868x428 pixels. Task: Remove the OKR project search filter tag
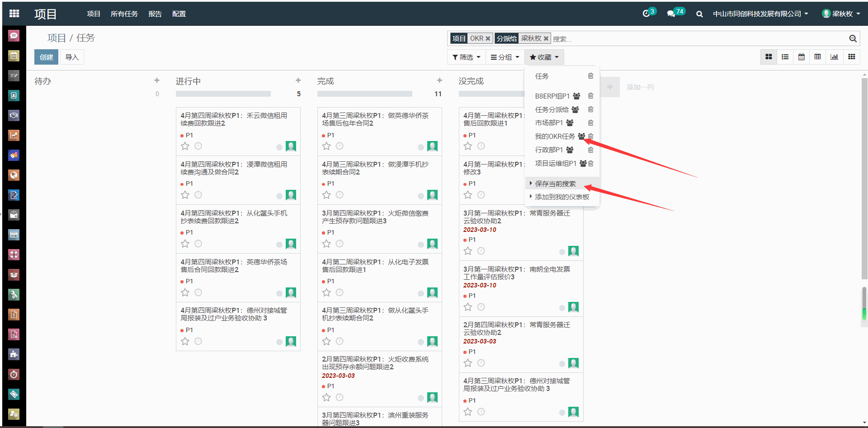[x=488, y=39]
